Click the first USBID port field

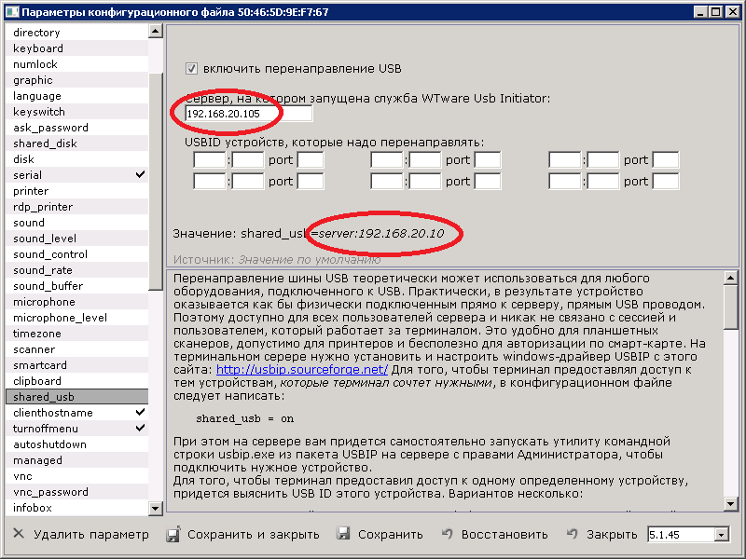point(311,160)
